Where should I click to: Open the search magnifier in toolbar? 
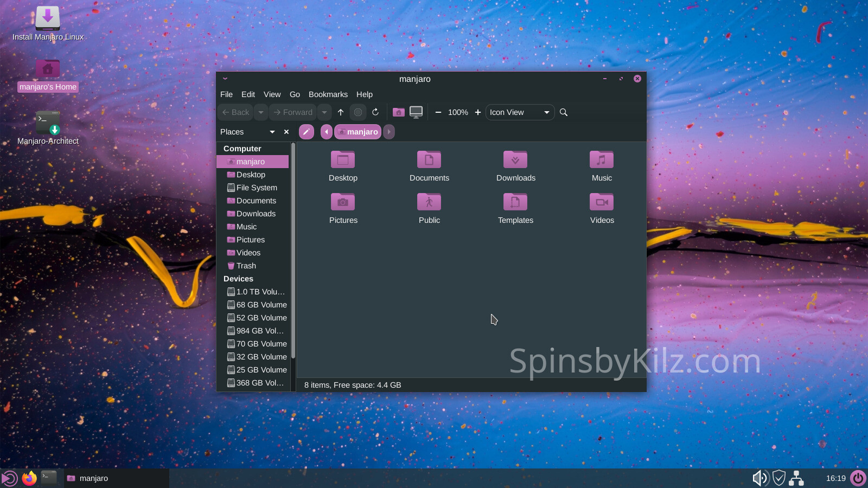point(564,112)
